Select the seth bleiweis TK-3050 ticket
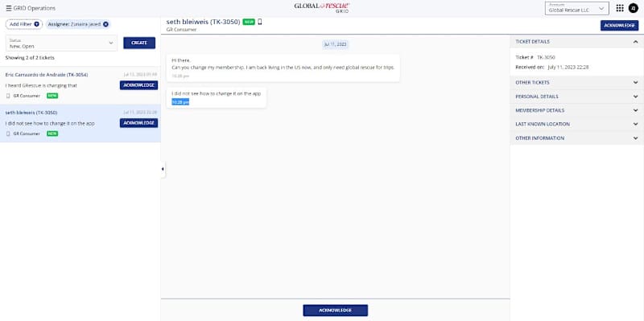Screen dimensions: 644x321 (x=80, y=123)
